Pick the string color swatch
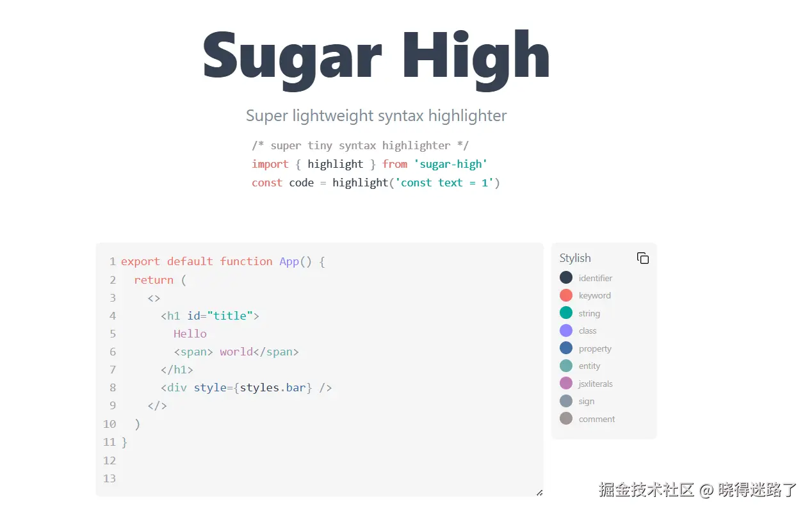 (x=566, y=313)
